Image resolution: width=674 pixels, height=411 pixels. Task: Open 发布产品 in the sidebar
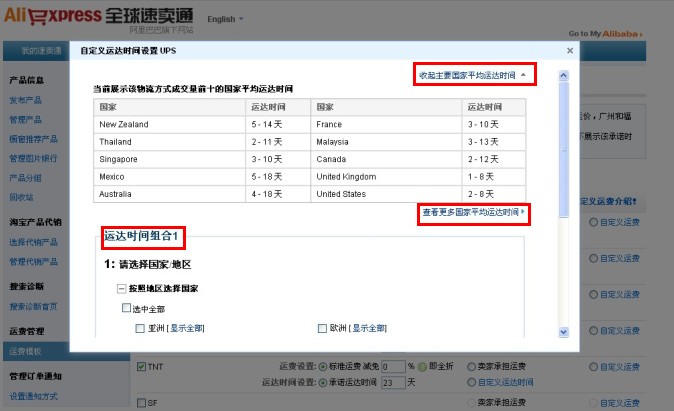pos(26,101)
